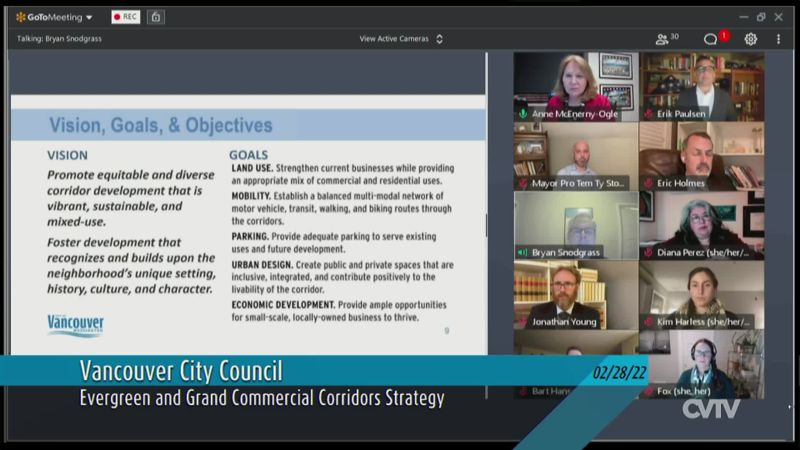Image resolution: width=800 pixels, height=450 pixels.
Task: Select Erik Paulsen's video tile
Action: coord(702,87)
